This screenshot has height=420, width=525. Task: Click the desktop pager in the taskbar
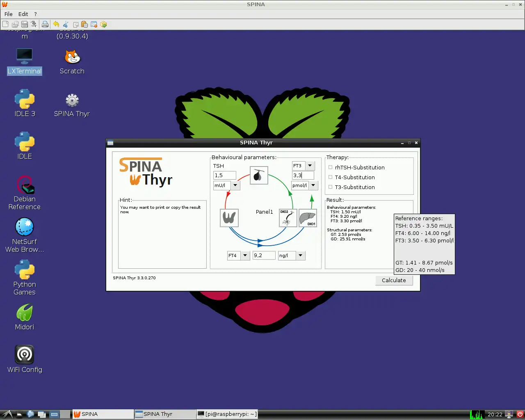coord(59,414)
